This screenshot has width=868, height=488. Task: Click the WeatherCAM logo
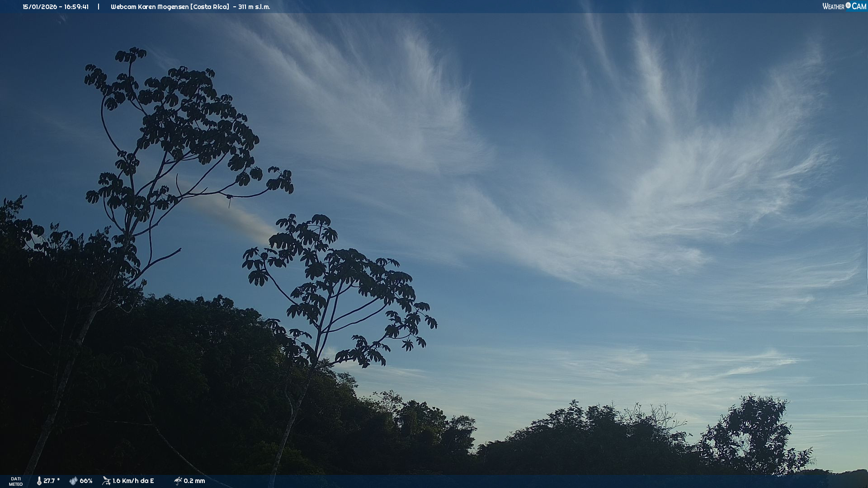[844, 6]
